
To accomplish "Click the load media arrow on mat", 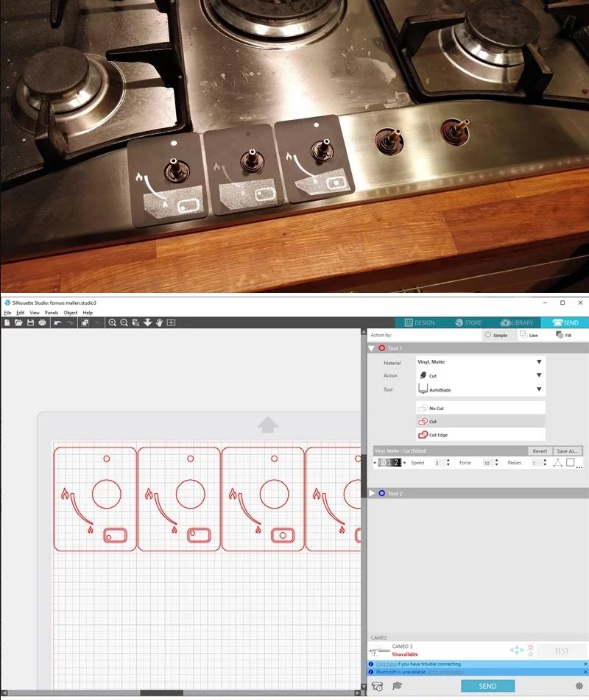I will pyautogui.click(x=268, y=425).
